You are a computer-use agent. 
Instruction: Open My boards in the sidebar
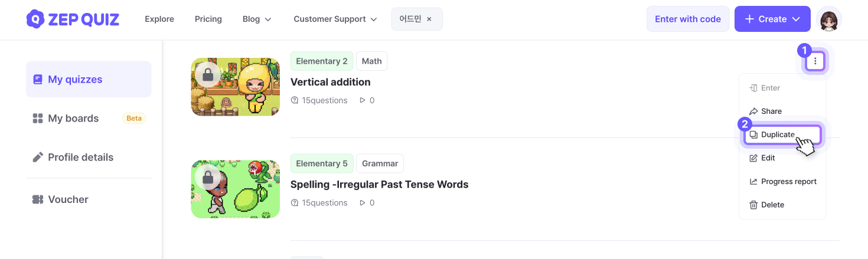[x=73, y=118]
